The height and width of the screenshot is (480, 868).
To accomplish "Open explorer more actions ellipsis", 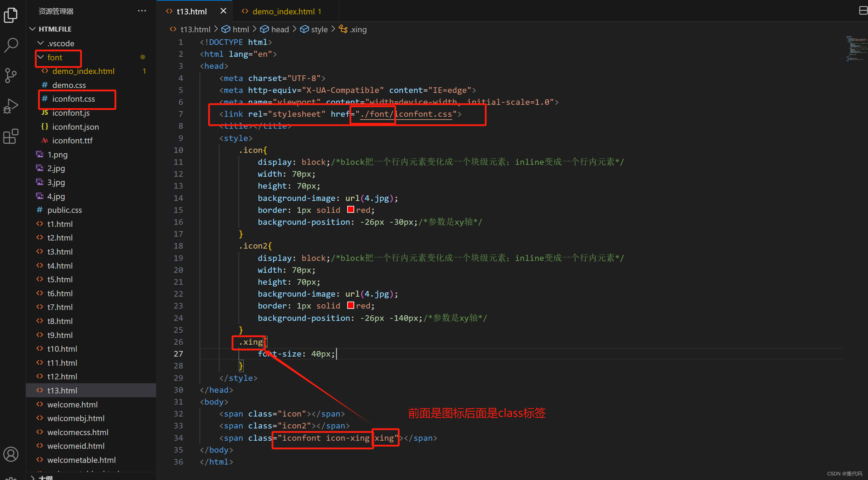I will click(142, 11).
